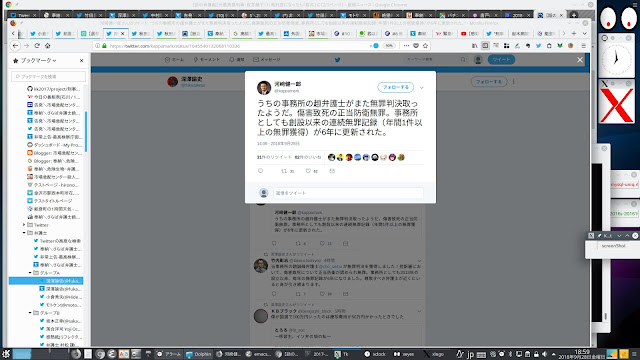Collapse the グループB bookmark folder
640x360 pixels.
(30, 313)
